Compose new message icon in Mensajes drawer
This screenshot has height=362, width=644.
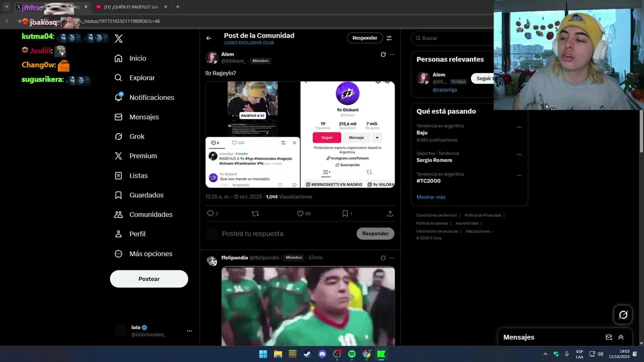609,337
